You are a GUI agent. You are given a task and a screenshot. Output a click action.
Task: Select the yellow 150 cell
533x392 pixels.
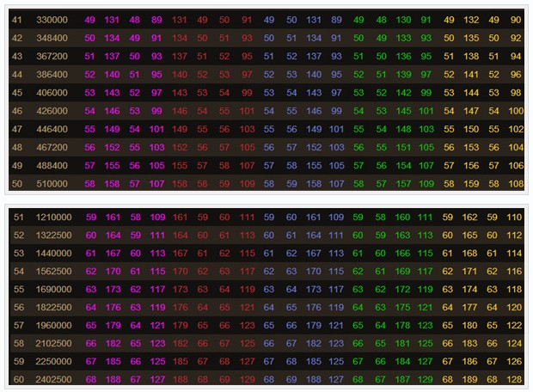(x=471, y=129)
